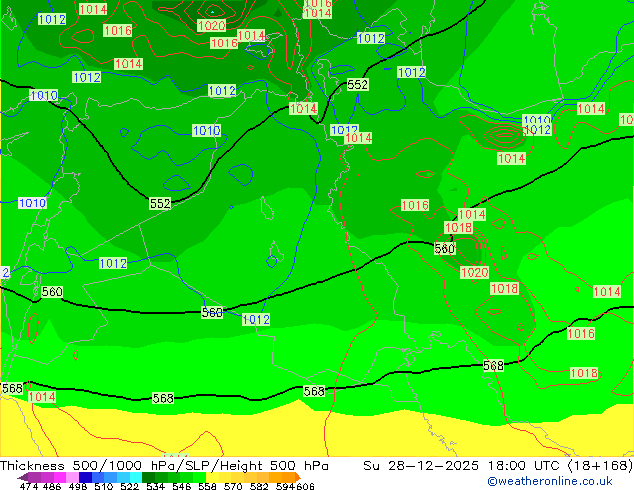Click legend value 486
This screenshot has width=634, height=490.
(x=51, y=486)
